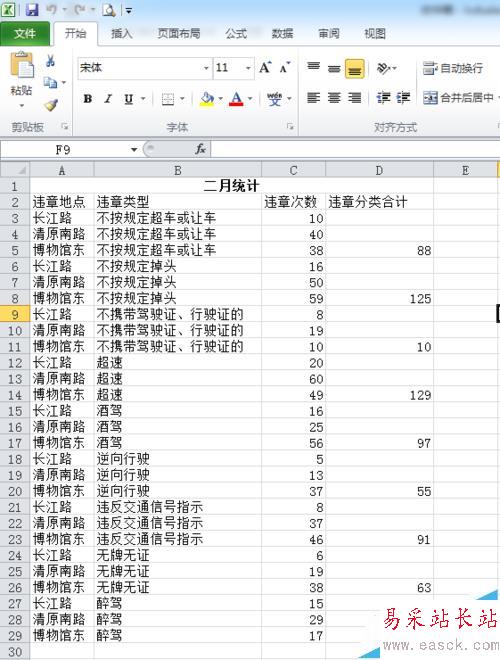Click the Increase Indent icon
Viewport: 500px width, 660px height.
(x=403, y=98)
